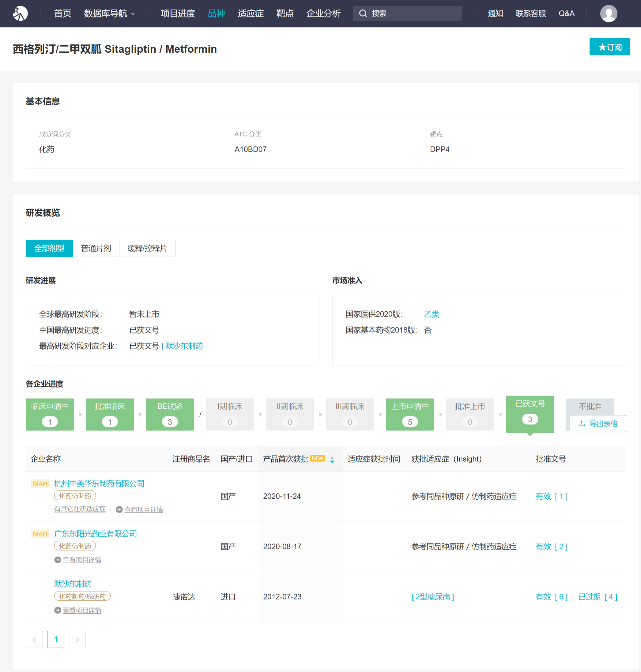The height and width of the screenshot is (672, 641).
Task: Go to previous page arrow
Action: click(34, 639)
